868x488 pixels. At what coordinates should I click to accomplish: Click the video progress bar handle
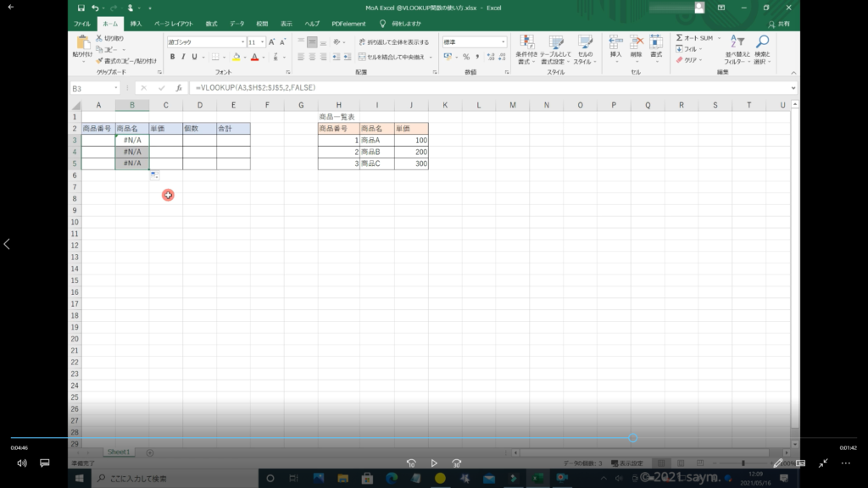pyautogui.click(x=632, y=438)
